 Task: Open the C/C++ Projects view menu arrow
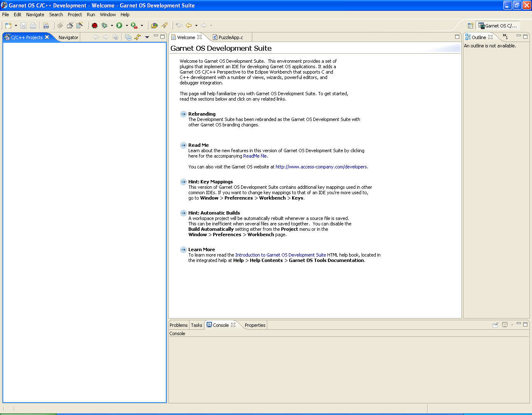click(x=147, y=37)
